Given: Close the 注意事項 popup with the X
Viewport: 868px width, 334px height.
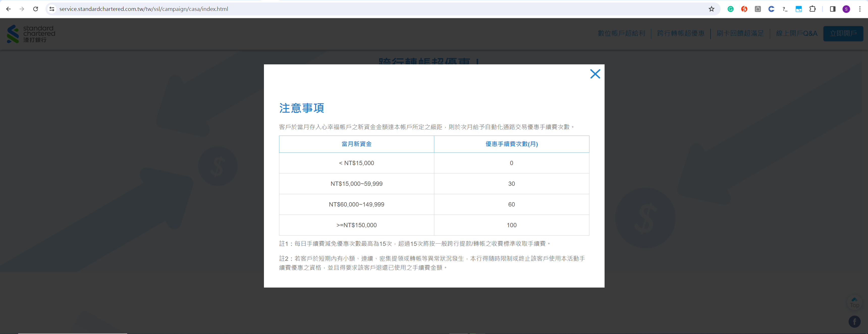Looking at the screenshot, I should [x=595, y=74].
